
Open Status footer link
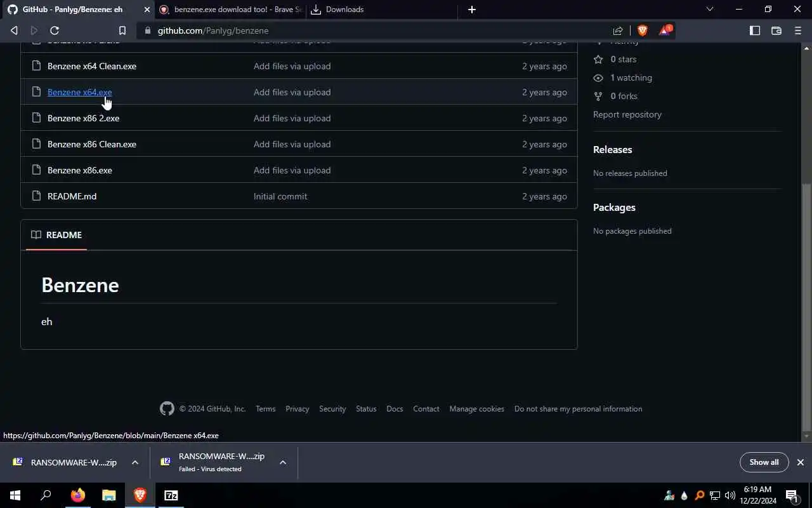pos(366,409)
